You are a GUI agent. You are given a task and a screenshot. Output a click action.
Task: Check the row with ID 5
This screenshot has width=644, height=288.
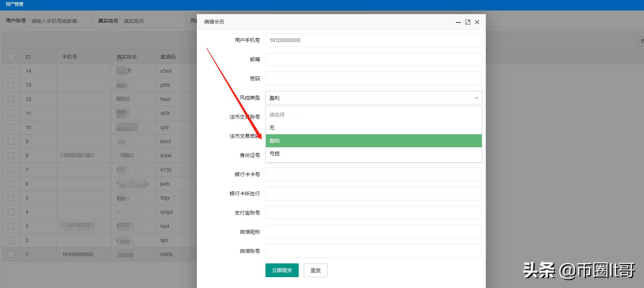[x=11, y=198]
